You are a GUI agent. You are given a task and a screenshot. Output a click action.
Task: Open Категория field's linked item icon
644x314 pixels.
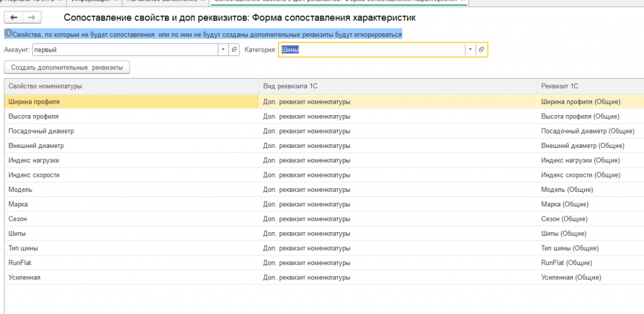[481, 50]
